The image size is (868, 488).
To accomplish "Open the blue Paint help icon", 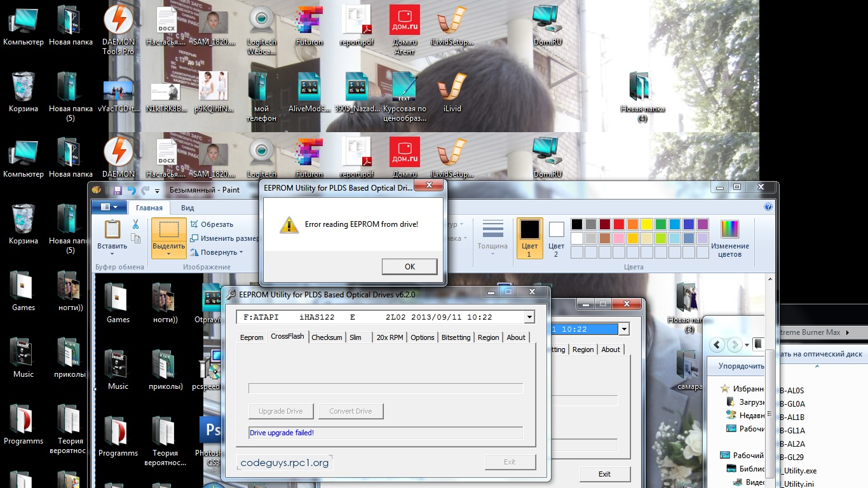I will coord(768,207).
